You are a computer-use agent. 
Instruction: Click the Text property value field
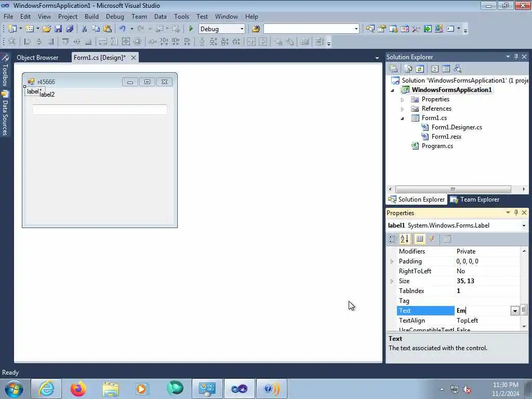483,311
